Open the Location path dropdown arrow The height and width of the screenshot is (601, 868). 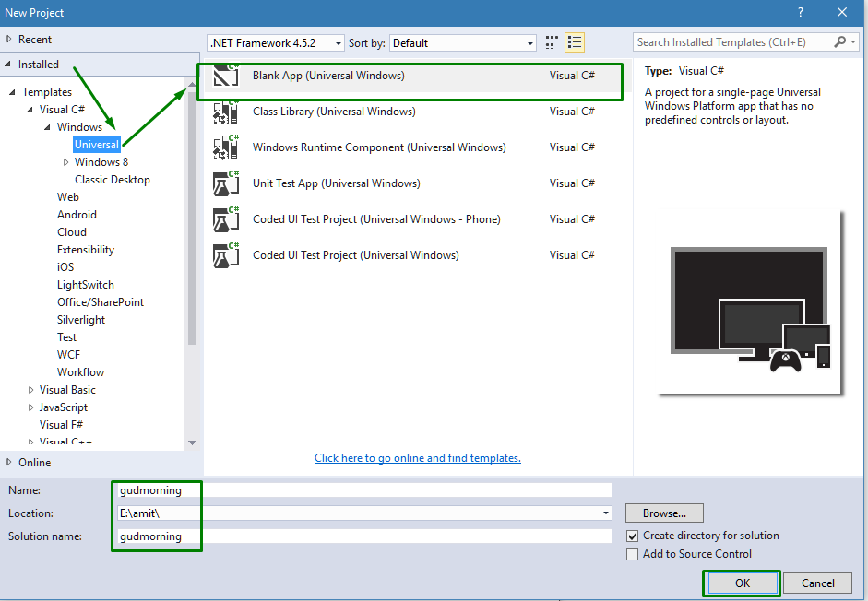pos(606,513)
